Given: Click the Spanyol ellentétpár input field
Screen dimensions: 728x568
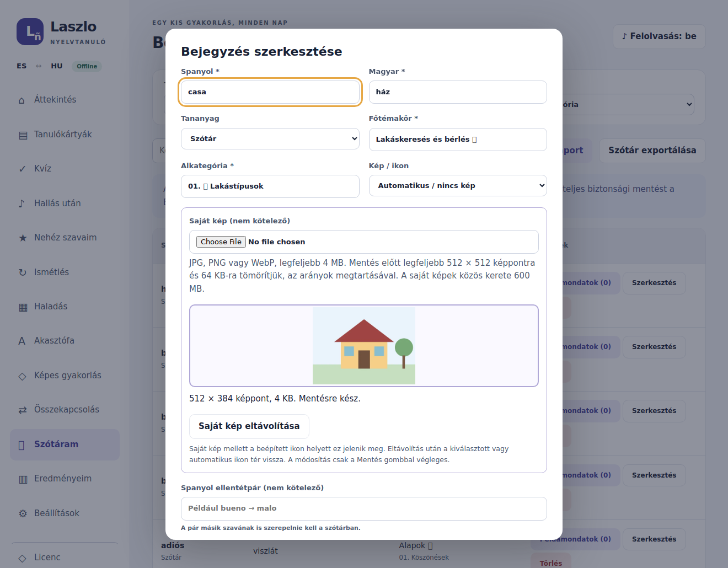Looking at the screenshot, I should (364, 509).
